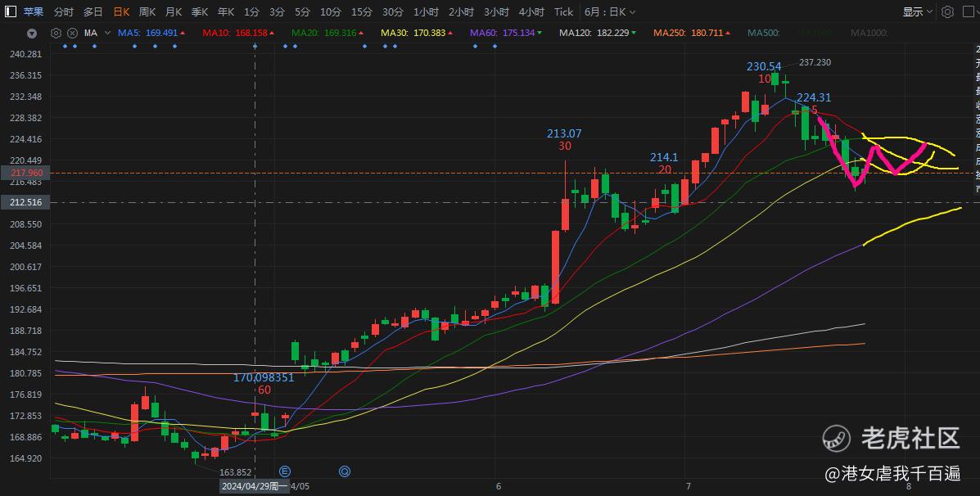Switch to the 1分 one-minute chart
This screenshot has height=496, width=980.
pyautogui.click(x=251, y=12)
